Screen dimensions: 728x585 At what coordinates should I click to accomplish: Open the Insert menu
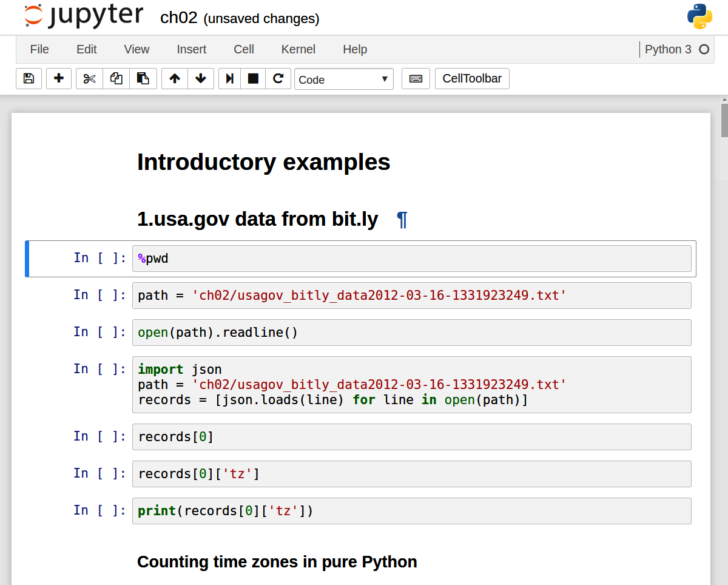point(191,49)
